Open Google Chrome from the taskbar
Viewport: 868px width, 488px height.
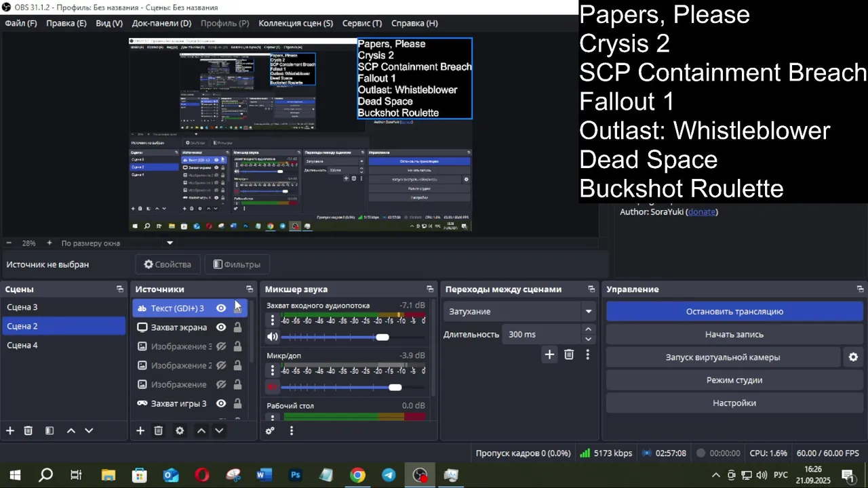[357, 475]
